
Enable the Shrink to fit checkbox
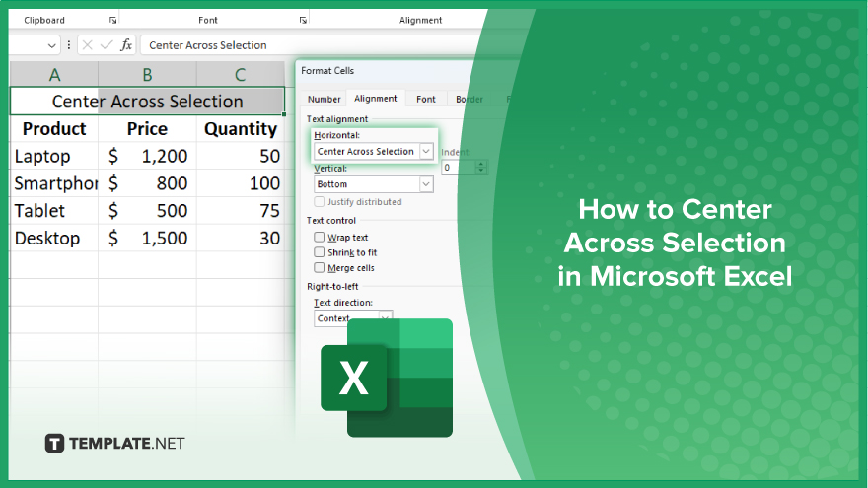point(319,252)
